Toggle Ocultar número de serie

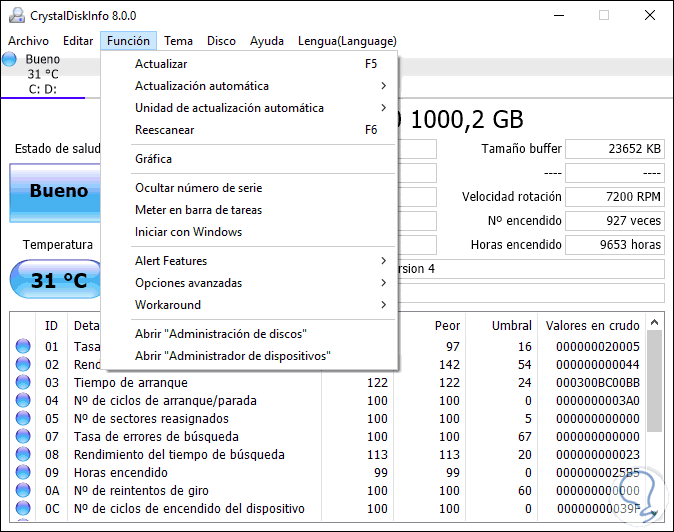(x=249, y=188)
